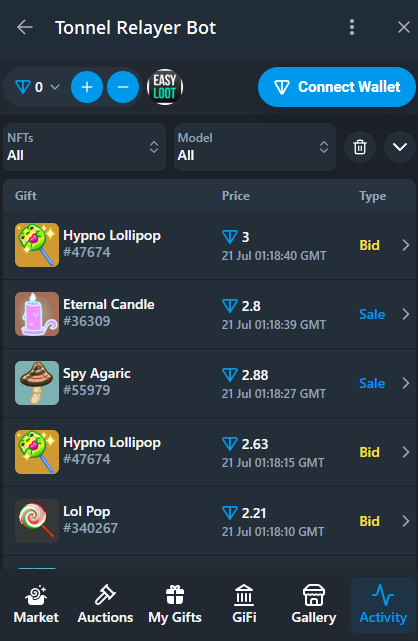Viewport: 418px width, 641px height.
Task: Expand the Model filter dropdown
Action: coord(255,147)
